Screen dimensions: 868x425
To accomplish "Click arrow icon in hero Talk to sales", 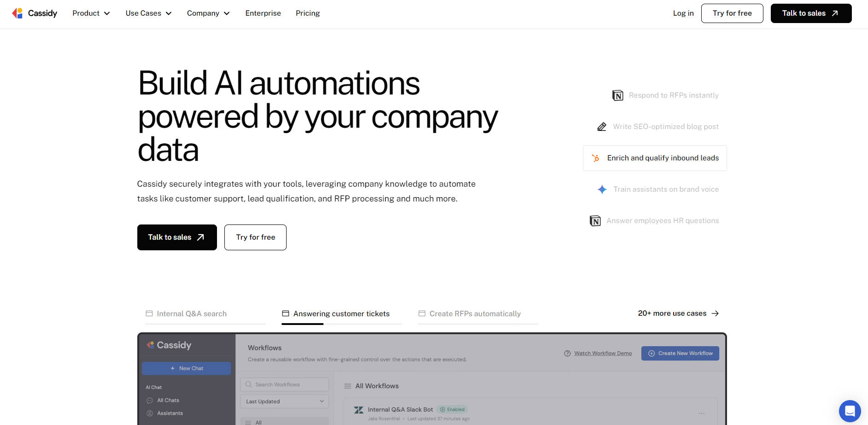I will point(200,237).
